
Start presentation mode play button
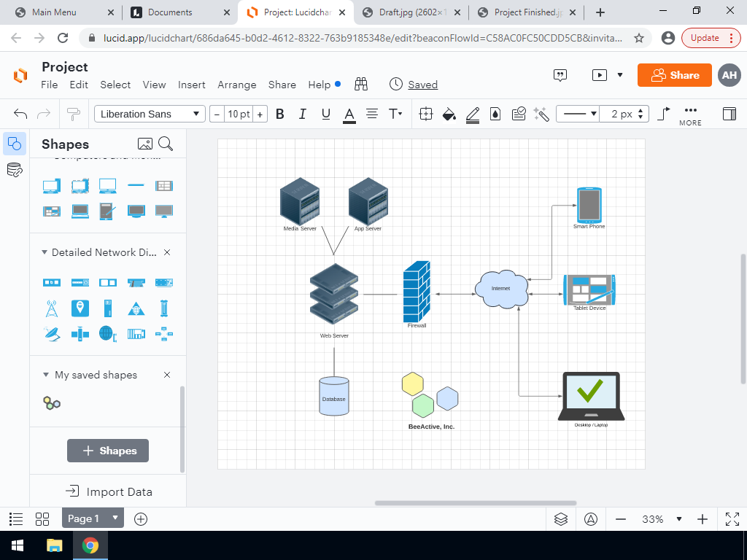[600, 75]
